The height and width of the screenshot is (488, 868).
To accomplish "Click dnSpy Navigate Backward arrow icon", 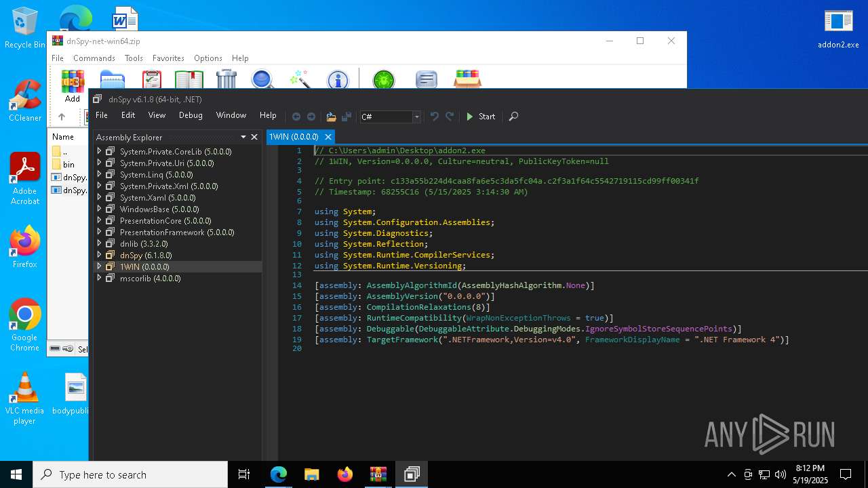I will point(296,117).
